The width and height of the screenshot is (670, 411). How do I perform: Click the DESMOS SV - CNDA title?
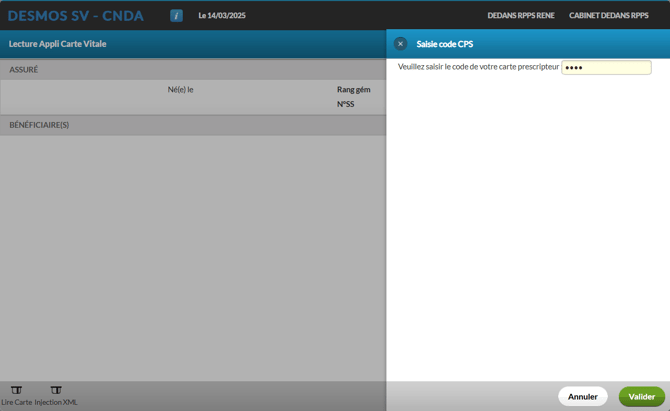[76, 16]
